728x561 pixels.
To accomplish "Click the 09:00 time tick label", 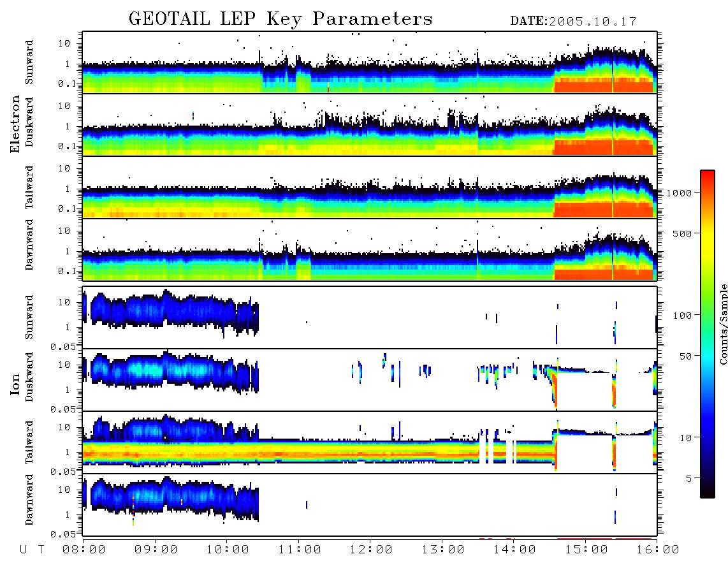I will (156, 550).
